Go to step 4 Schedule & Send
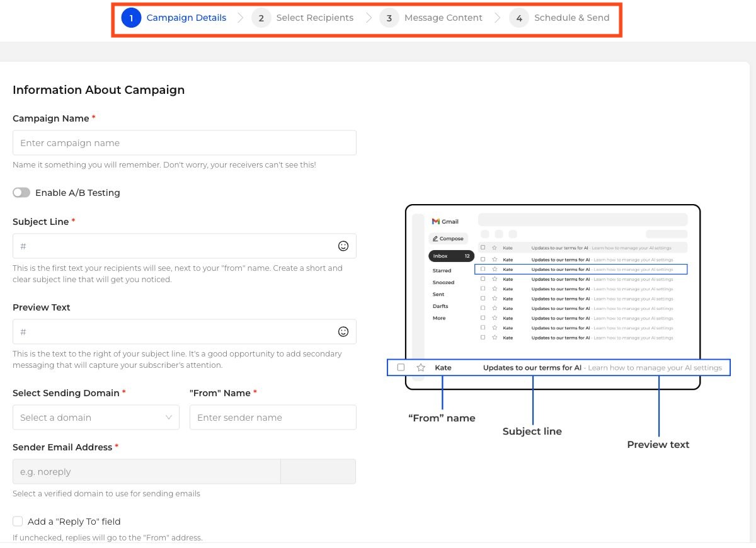756x548 pixels. coord(559,18)
